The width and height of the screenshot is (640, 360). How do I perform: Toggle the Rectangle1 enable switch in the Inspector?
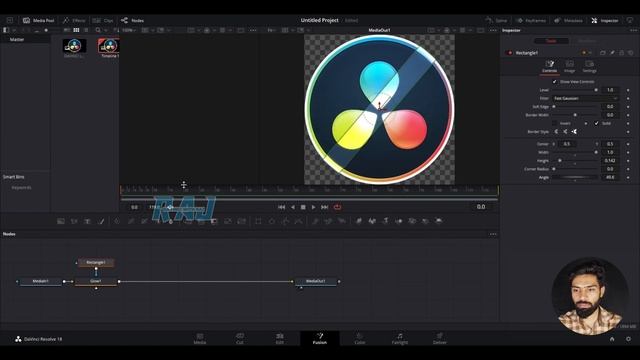[x=509, y=53]
